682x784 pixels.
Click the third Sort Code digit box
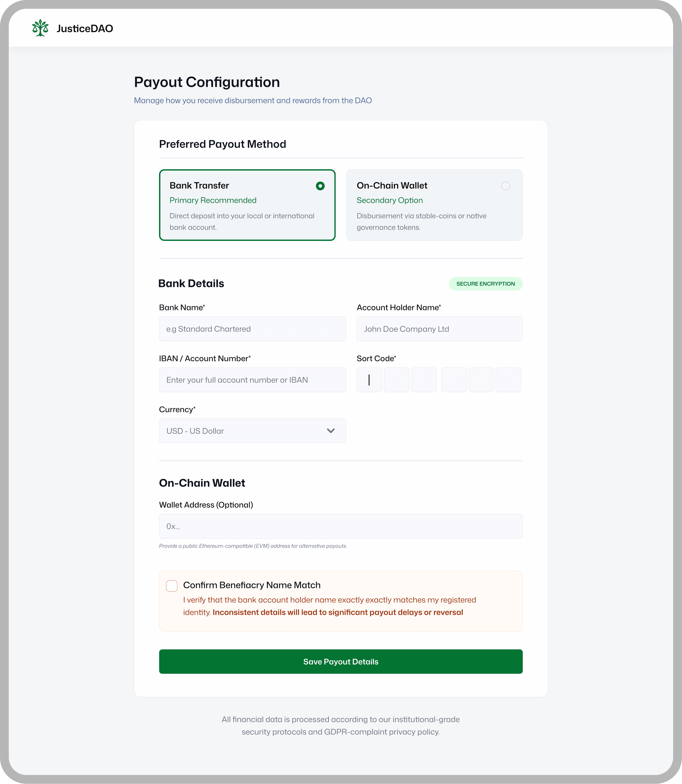tap(423, 380)
